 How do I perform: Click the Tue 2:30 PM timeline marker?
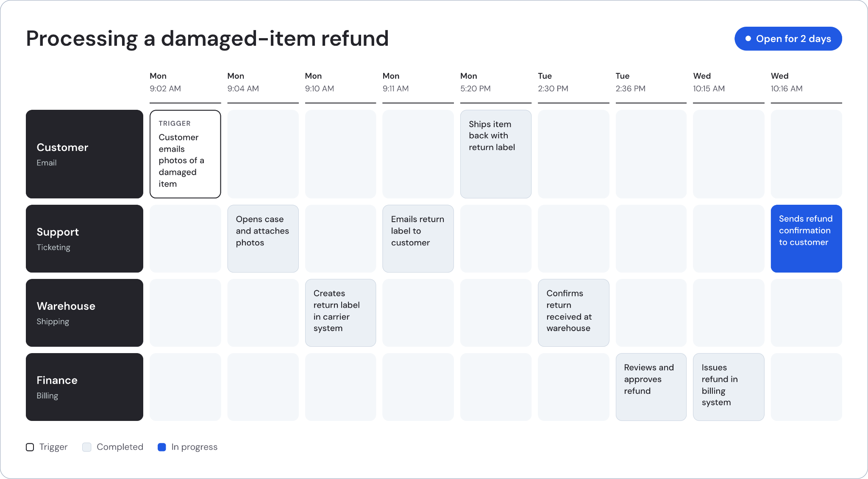point(573,83)
